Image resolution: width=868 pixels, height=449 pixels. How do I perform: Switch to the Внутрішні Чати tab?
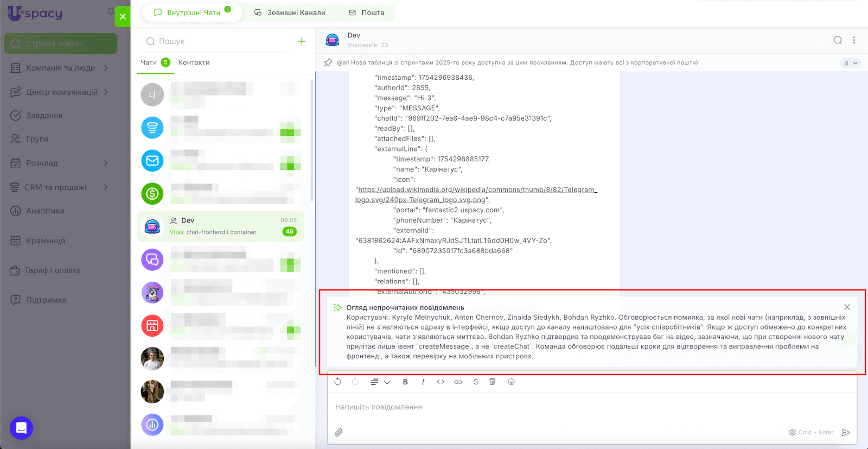193,12
